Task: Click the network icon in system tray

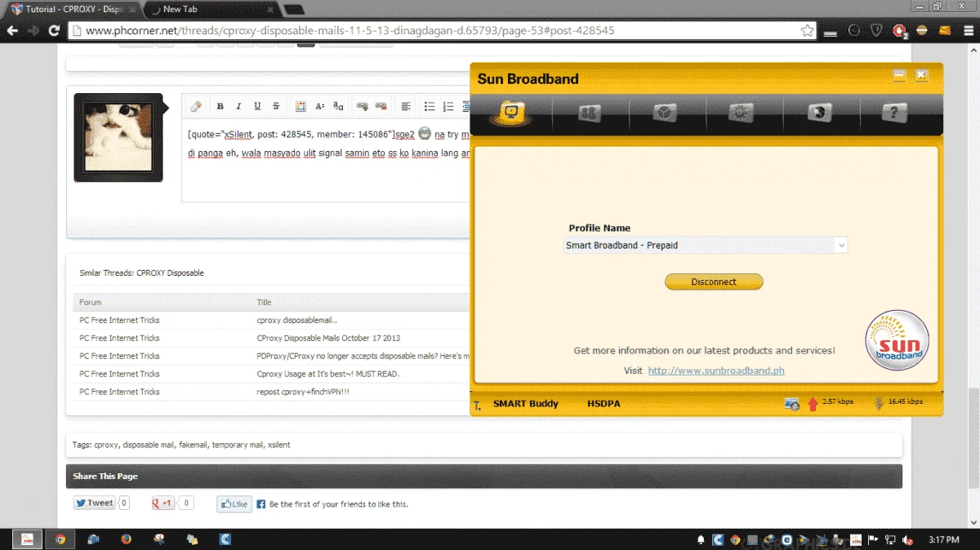Action: pos(891,539)
